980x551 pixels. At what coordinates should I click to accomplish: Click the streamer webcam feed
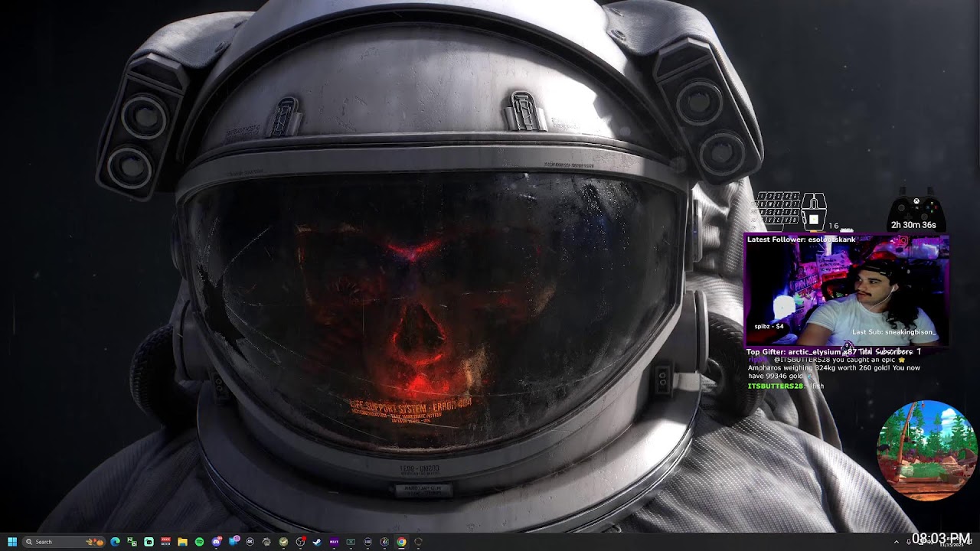tap(847, 291)
